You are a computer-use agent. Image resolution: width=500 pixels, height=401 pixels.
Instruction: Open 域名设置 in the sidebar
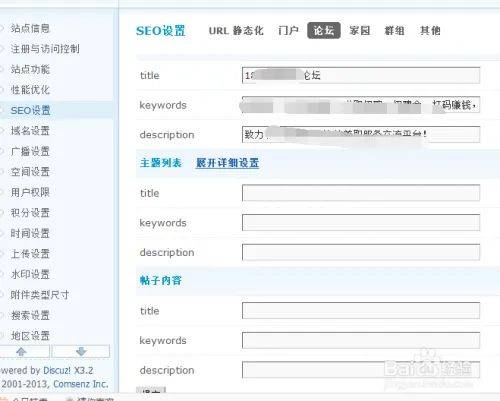(x=30, y=131)
